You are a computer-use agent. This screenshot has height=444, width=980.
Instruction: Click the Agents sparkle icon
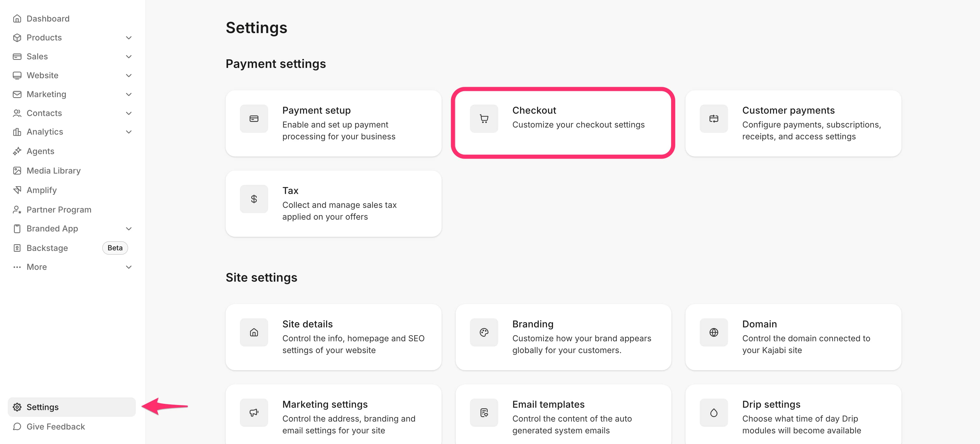point(17,151)
